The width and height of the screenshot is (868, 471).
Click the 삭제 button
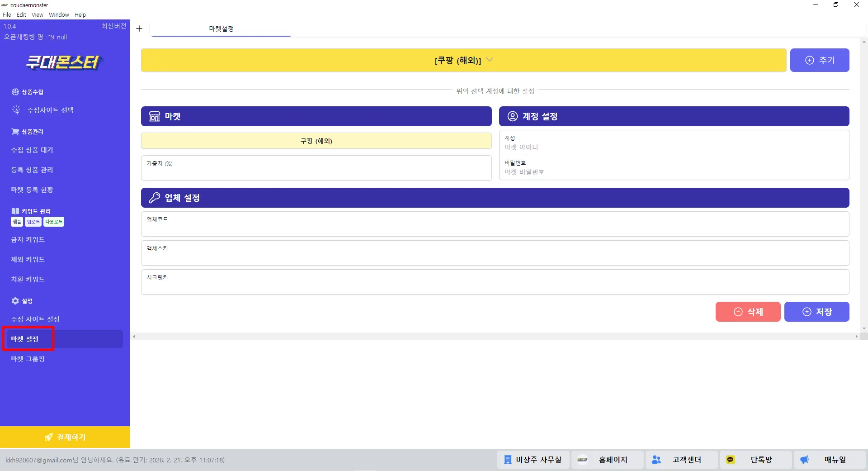(x=748, y=312)
